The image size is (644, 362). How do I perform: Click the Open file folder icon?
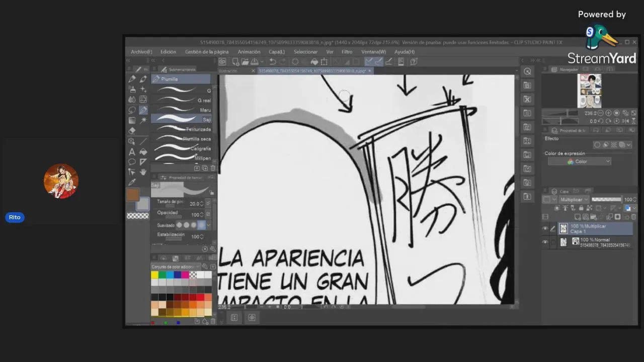[x=245, y=61]
